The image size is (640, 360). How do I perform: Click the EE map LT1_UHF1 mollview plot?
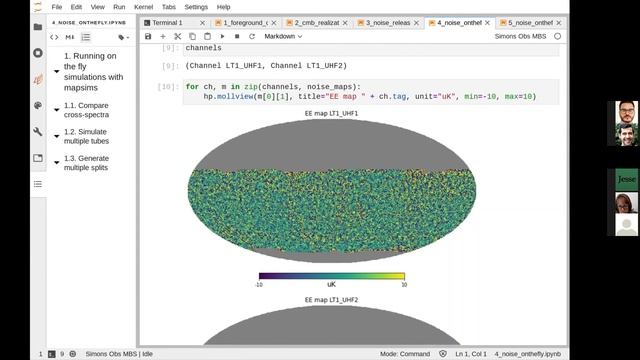(x=331, y=191)
